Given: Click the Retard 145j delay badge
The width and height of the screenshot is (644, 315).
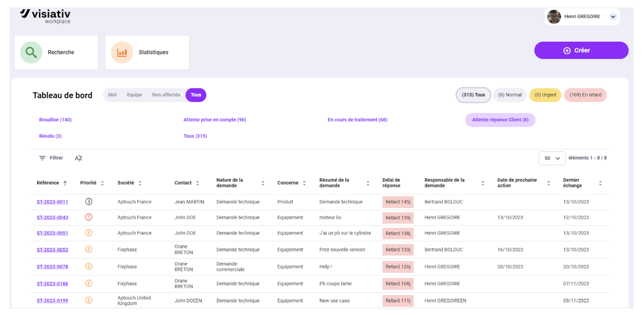Looking at the screenshot, I should point(398,202).
